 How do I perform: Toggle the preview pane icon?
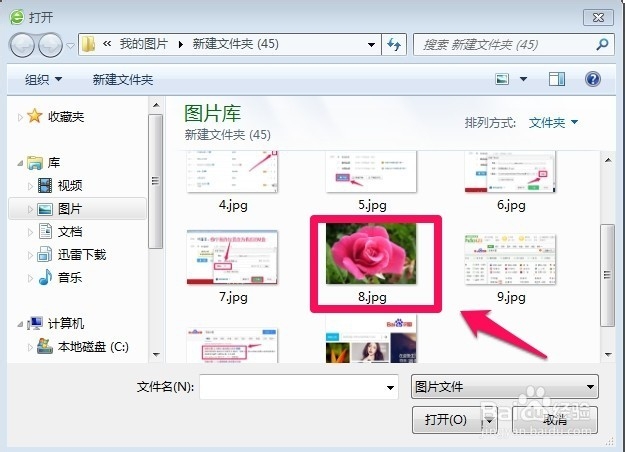[x=556, y=79]
